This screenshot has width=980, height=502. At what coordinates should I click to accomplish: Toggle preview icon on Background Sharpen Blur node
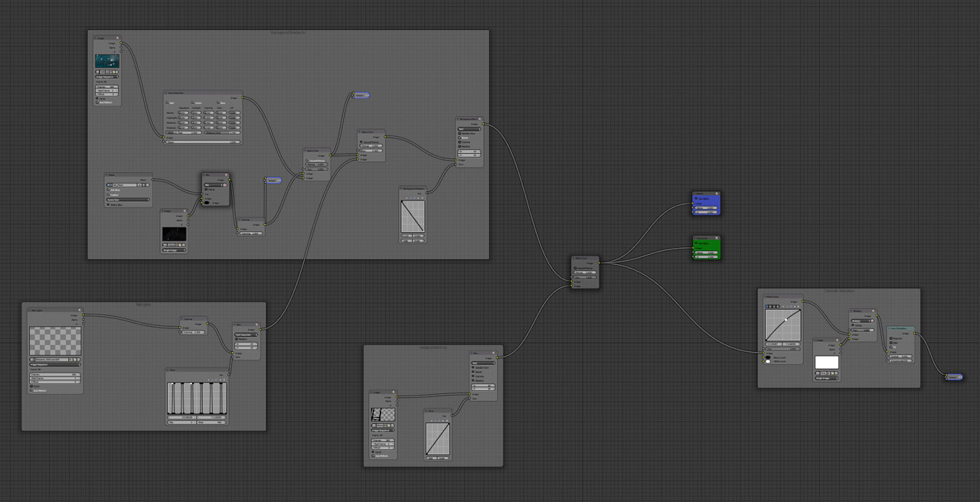(480, 119)
